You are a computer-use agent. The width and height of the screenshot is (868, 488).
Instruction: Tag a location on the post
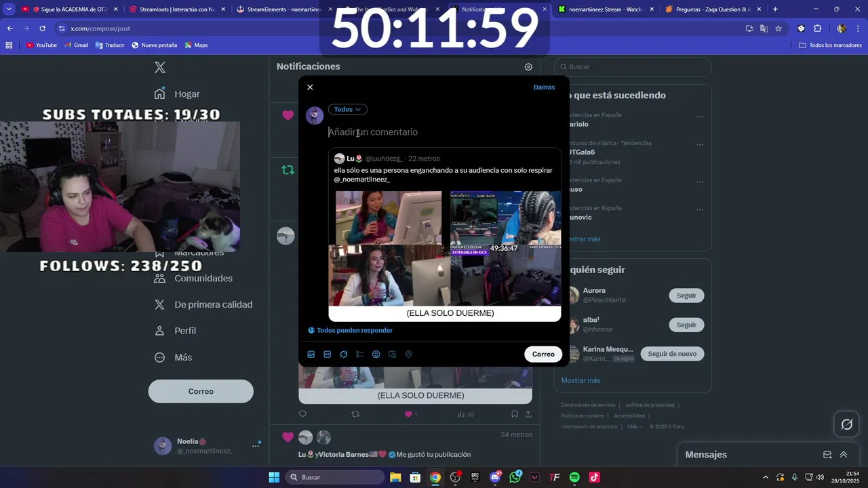[409, 354]
